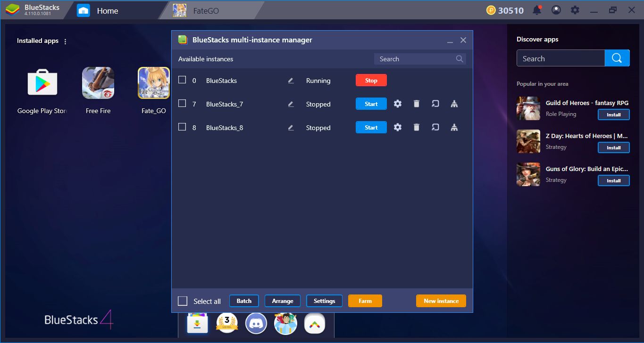Open settings gear for BlueStacks_8
644x343 pixels.
398,127
